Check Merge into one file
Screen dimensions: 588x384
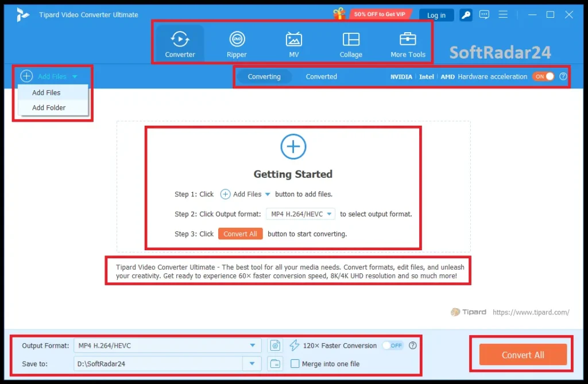(x=295, y=363)
